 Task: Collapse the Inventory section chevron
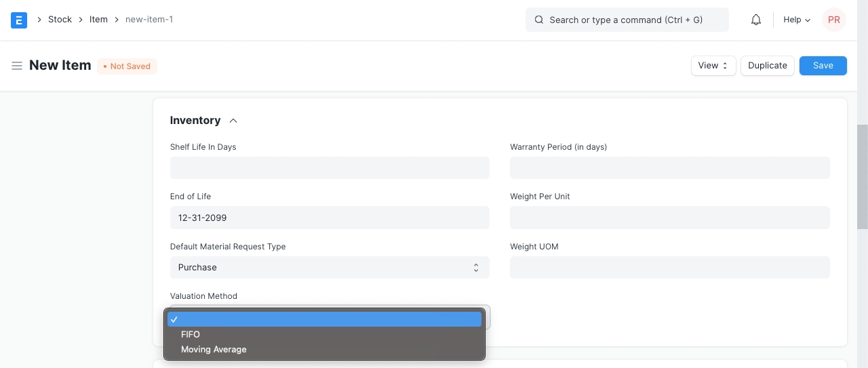point(233,121)
